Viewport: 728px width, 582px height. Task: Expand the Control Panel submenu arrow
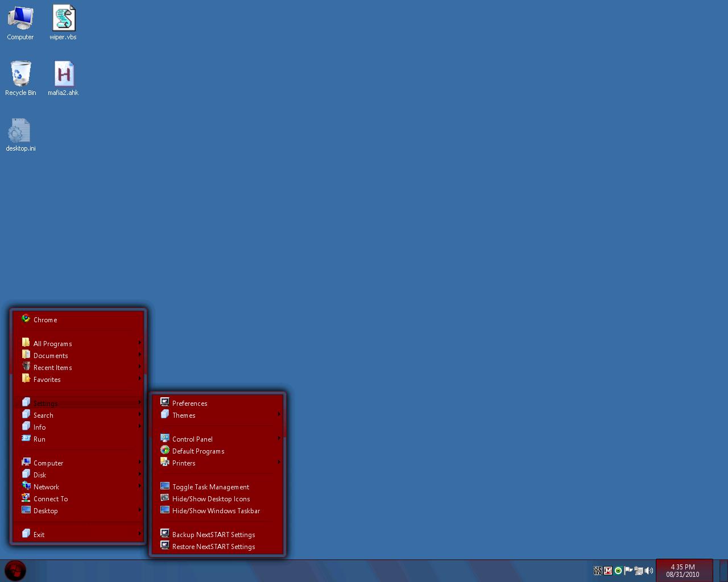(279, 438)
